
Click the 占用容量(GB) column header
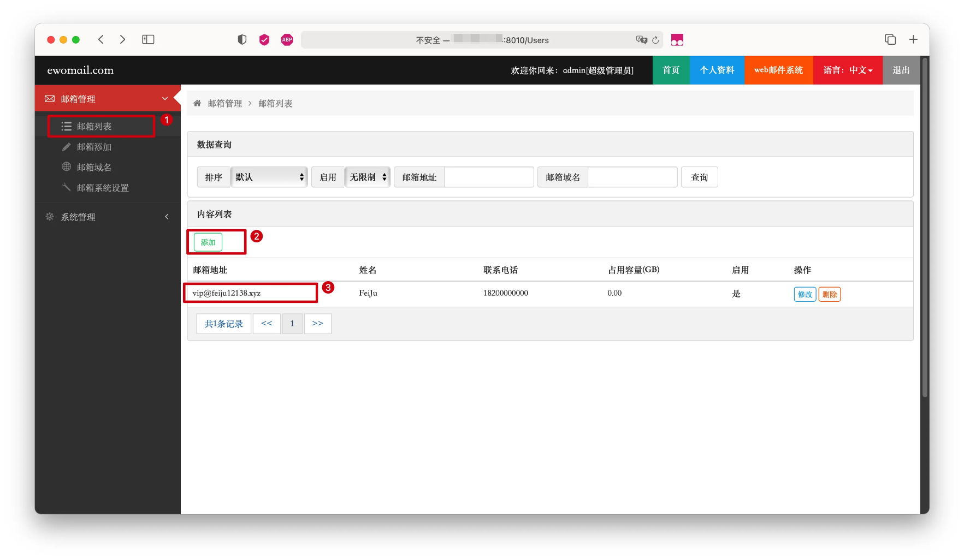point(634,270)
